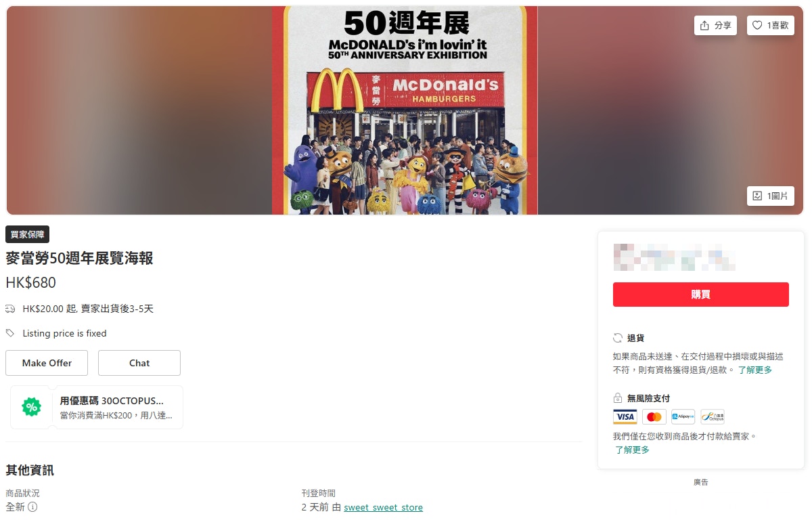Viewport: 812px width, 520px height.
Task: Open the 1圖片 photo gallery button
Action: tap(771, 196)
